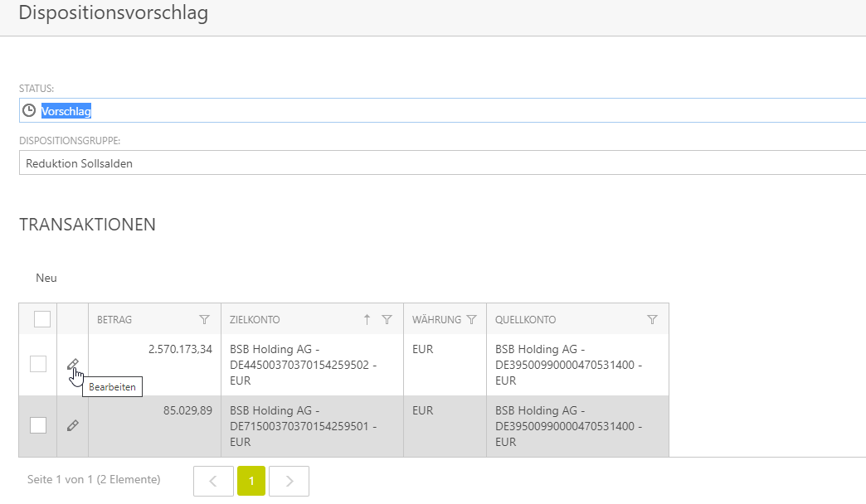This screenshot has height=504, width=866.
Task: Toggle the select-all checkbox in table header
Action: (41, 319)
